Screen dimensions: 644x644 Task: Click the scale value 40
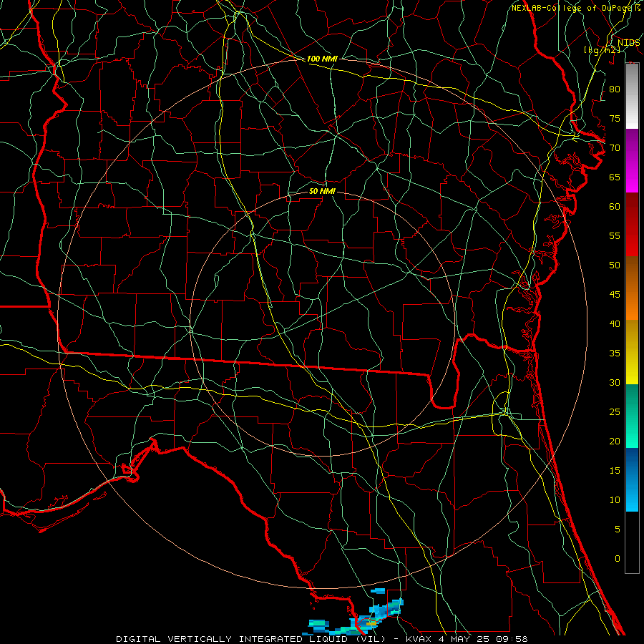click(x=615, y=324)
